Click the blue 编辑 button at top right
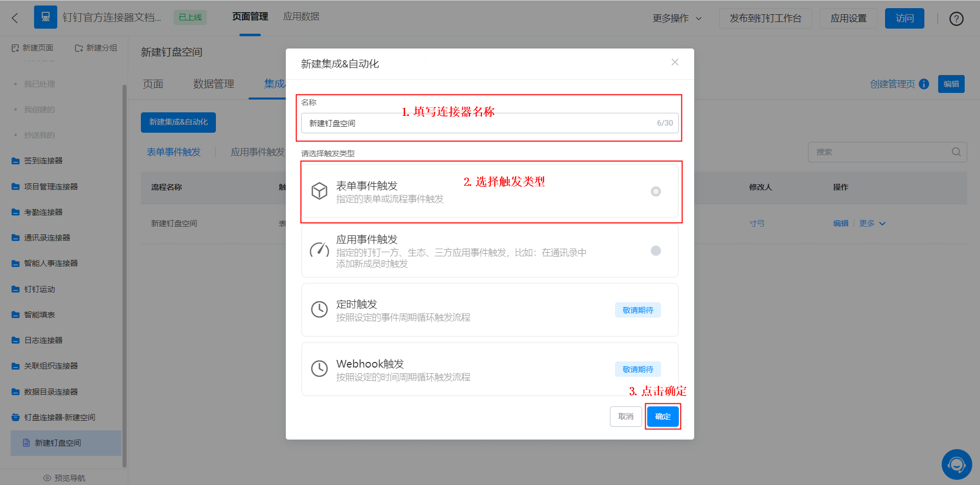The height and width of the screenshot is (485, 980). click(x=951, y=84)
